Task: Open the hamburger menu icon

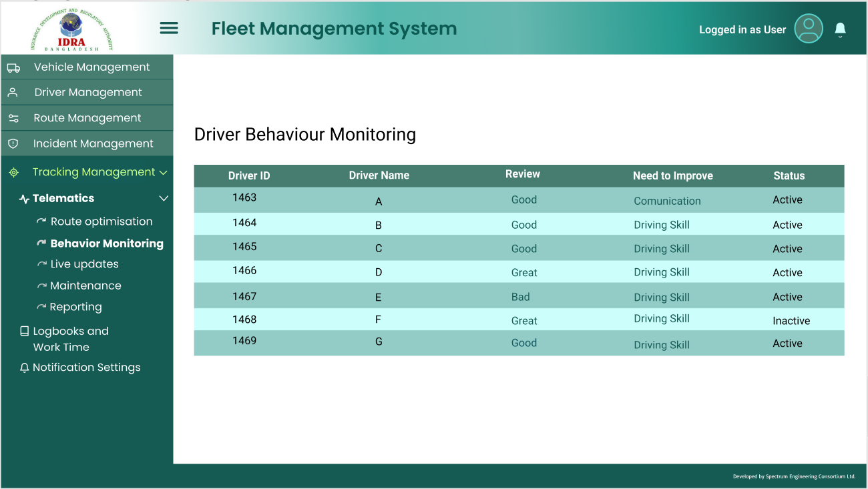Action: click(169, 28)
